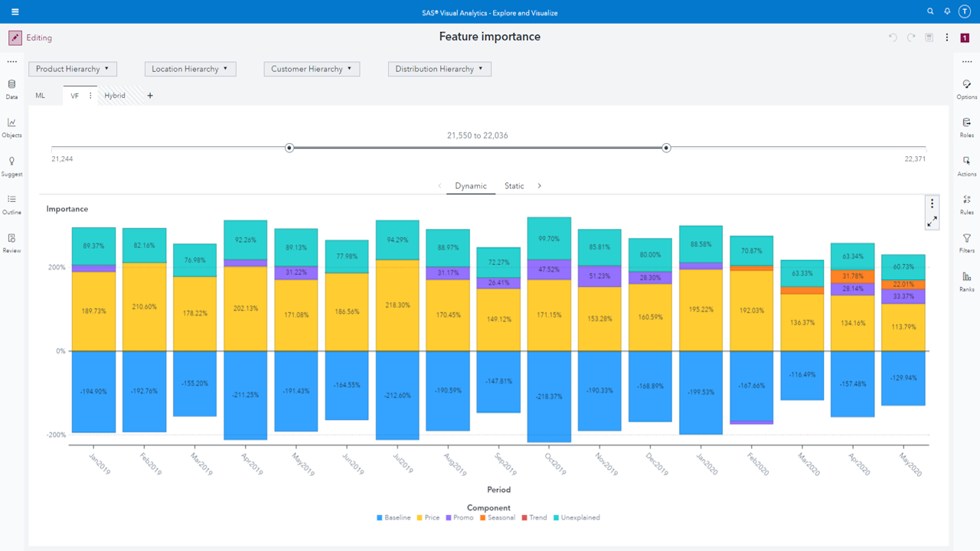This screenshot has width=980, height=551.
Task: Click the Apr2020 Seasonal segment 31.78%
Action: 852,276
